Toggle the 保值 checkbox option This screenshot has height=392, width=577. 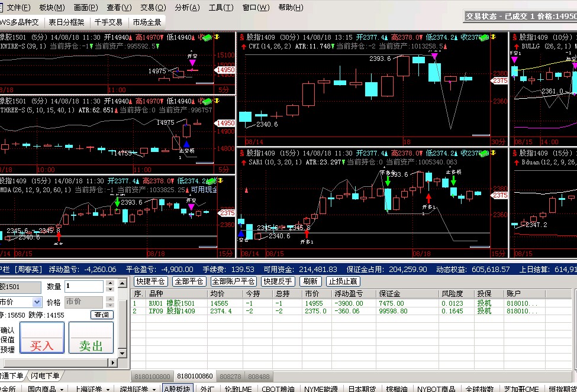pyautogui.click(x=8, y=340)
